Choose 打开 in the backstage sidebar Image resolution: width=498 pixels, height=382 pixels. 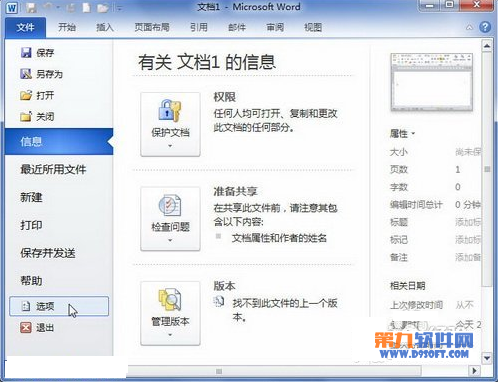(37, 95)
